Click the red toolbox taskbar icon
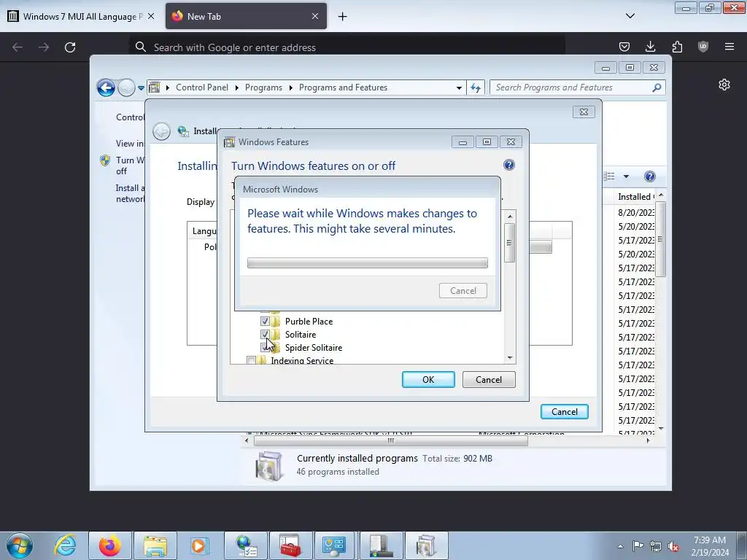The image size is (747, 560). (290, 545)
